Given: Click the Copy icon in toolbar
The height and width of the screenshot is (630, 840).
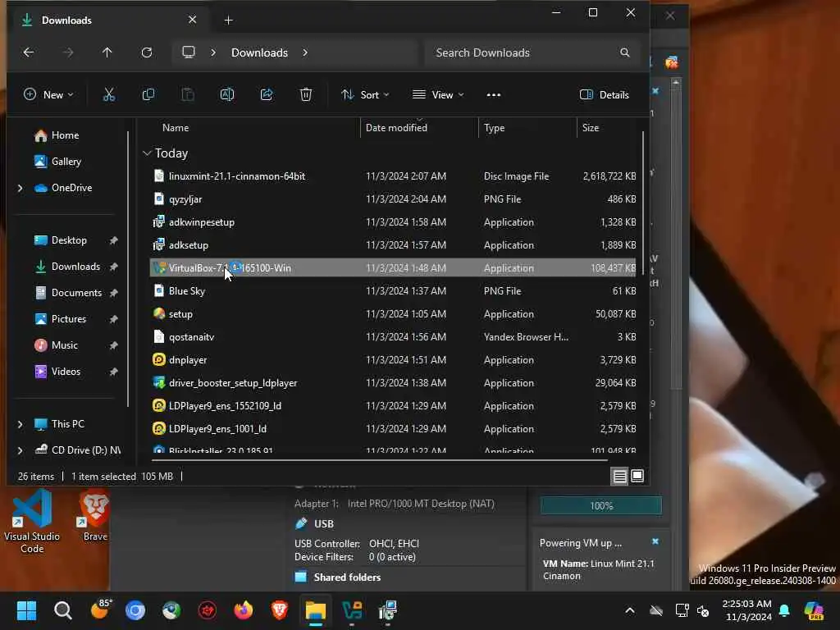Looking at the screenshot, I should tap(148, 95).
